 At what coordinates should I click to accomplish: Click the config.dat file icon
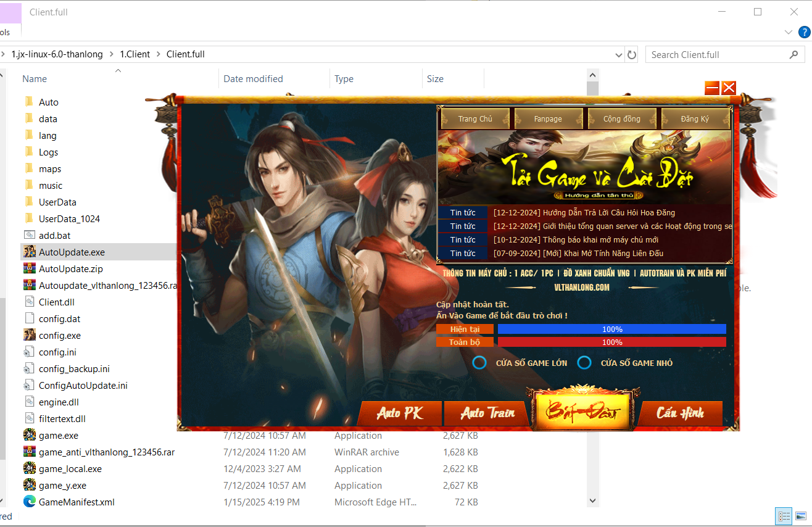(29, 318)
